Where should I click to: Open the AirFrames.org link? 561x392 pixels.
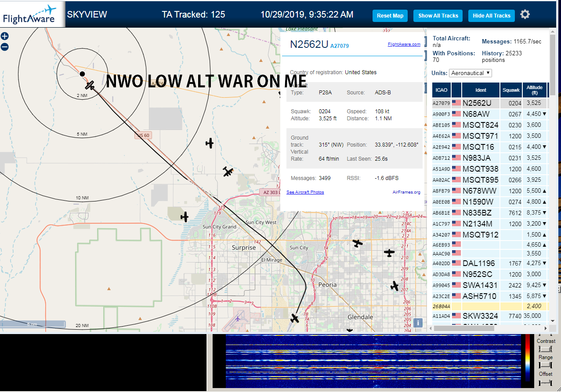tap(406, 192)
